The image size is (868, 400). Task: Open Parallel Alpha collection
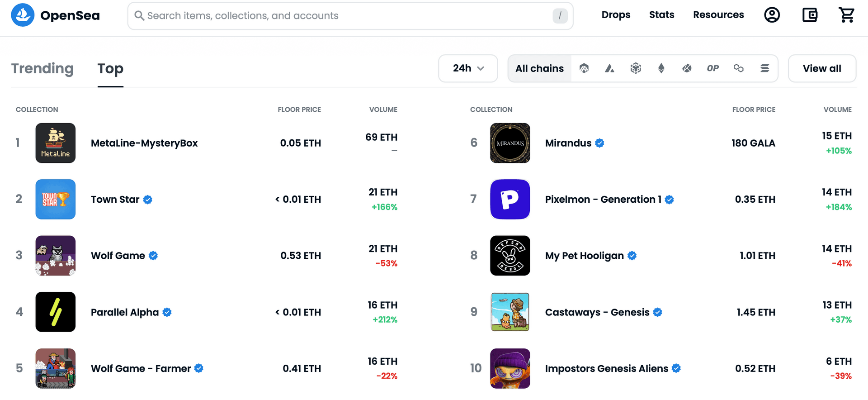[125, 312]
